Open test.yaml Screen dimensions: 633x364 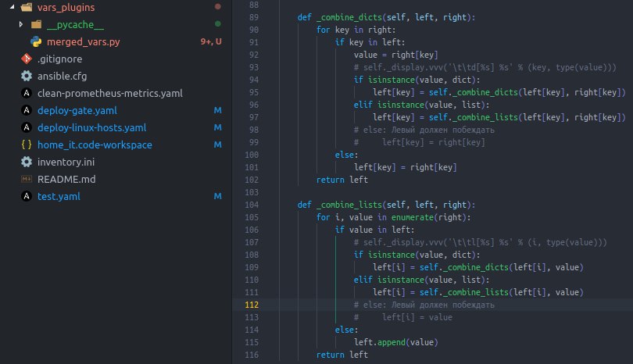(x=59, y=196)
